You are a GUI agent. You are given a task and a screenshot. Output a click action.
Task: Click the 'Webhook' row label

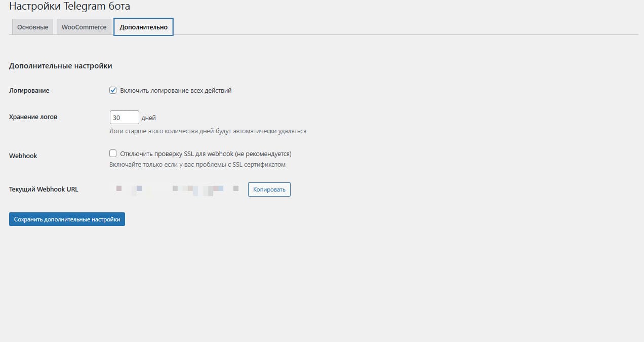(x=23, y=156)
